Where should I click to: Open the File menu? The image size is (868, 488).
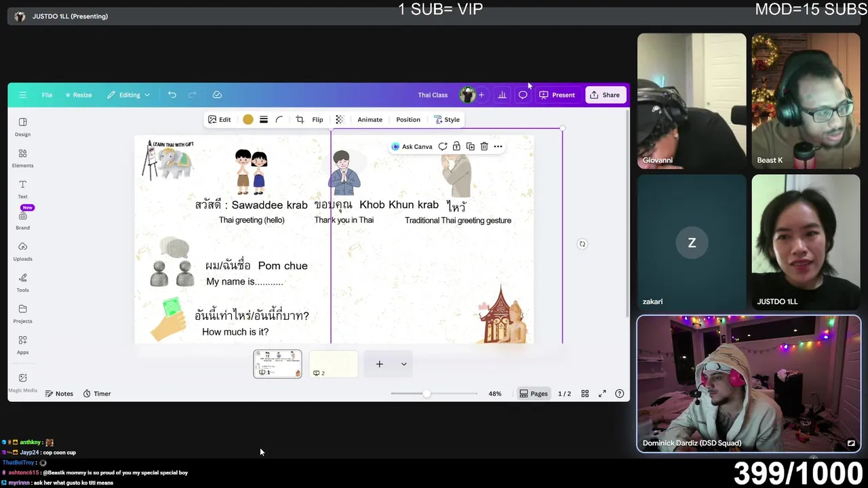tap(47, 95)
